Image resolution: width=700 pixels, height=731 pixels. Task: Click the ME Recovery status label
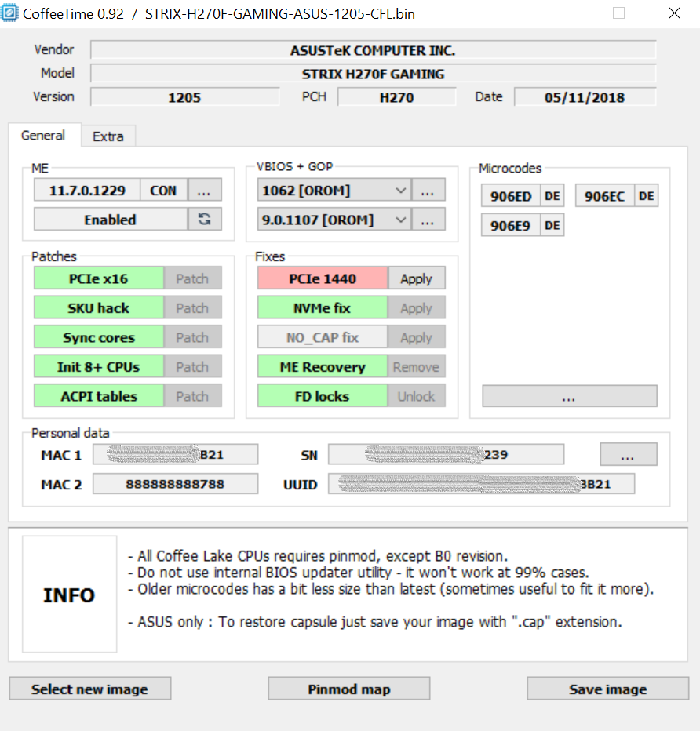[x=323, y=366]
